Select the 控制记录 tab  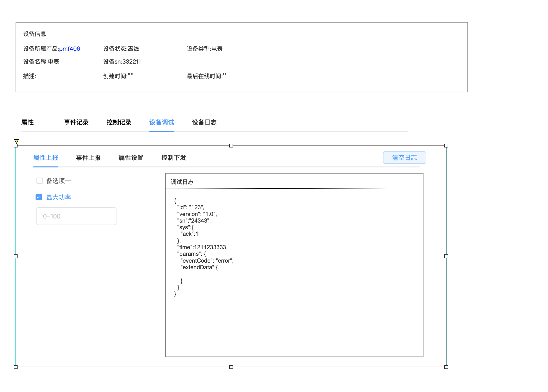coord(119,122)
